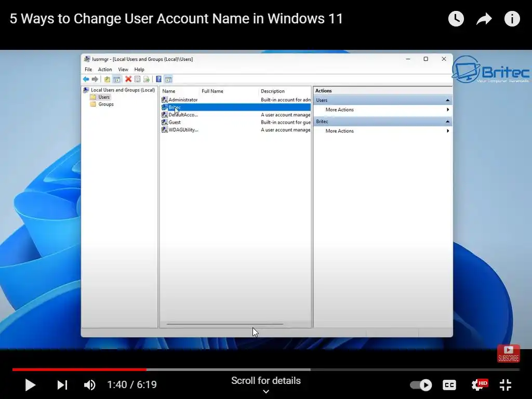Exit full screen mode
The width and height of the screenshot is (532, 399).
click(x=506, y=385)
